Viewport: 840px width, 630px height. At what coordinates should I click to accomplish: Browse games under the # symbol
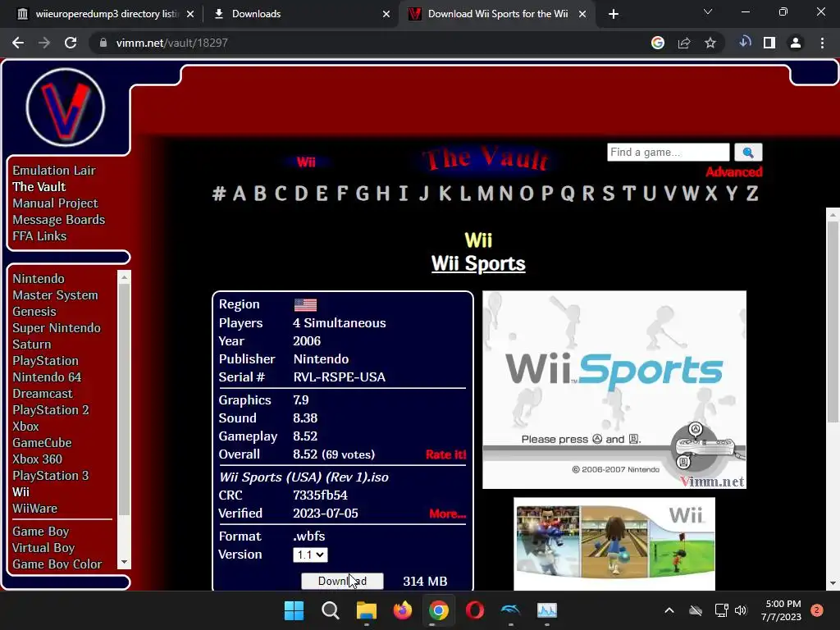coord(218,194)
